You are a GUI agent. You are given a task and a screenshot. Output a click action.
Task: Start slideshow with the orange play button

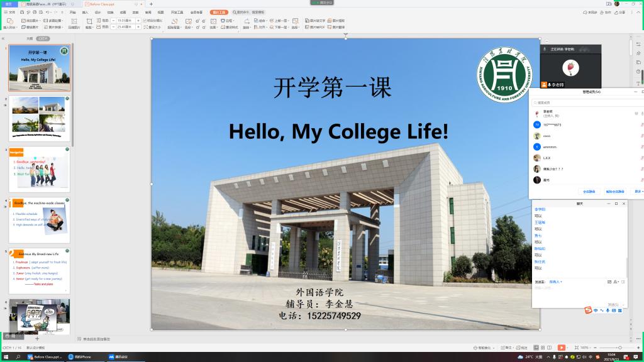point(561,348)
